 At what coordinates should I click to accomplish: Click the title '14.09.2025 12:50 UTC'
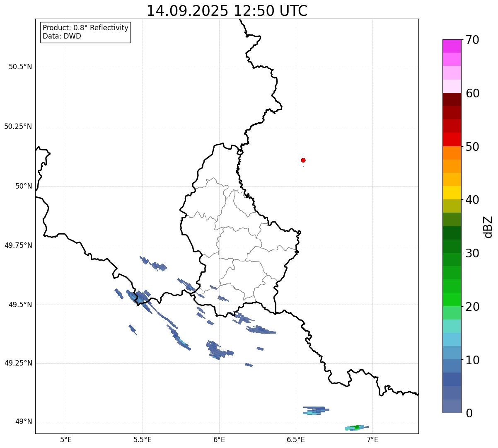click(227, 11)
